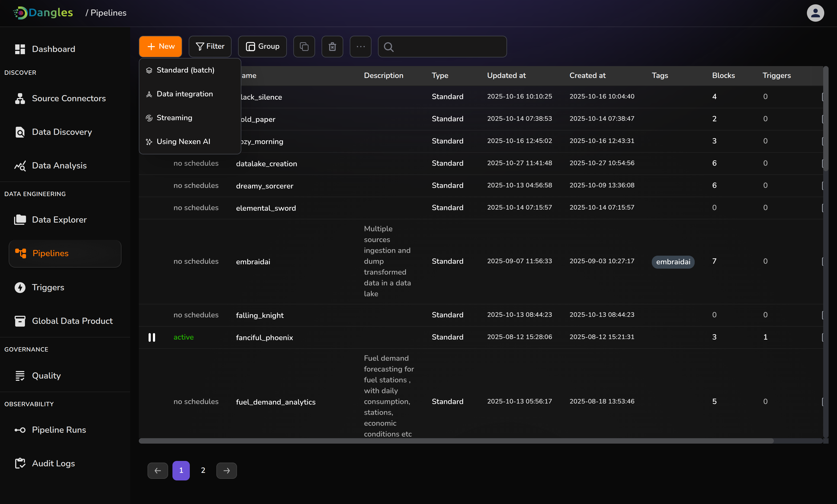The width and height of the screenshot is (837, 504).
Task: Click the delete trash toolbar icon
Action: click(332, 47)
